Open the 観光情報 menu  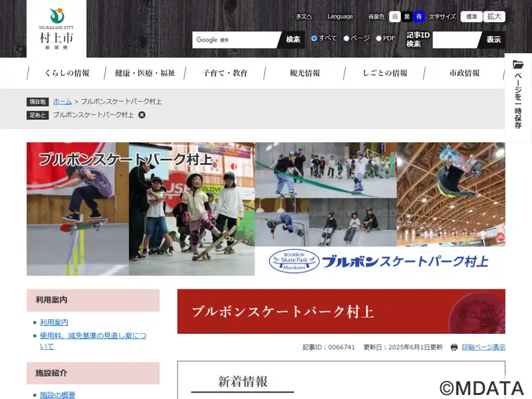pyautogui.click(x=305, y=73)
